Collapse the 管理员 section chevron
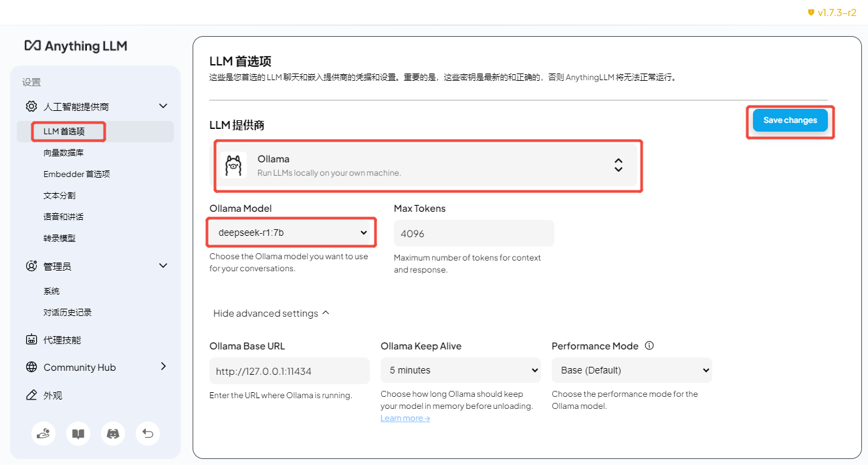Screen dimensions: 868x465 [x=162, y=265]
